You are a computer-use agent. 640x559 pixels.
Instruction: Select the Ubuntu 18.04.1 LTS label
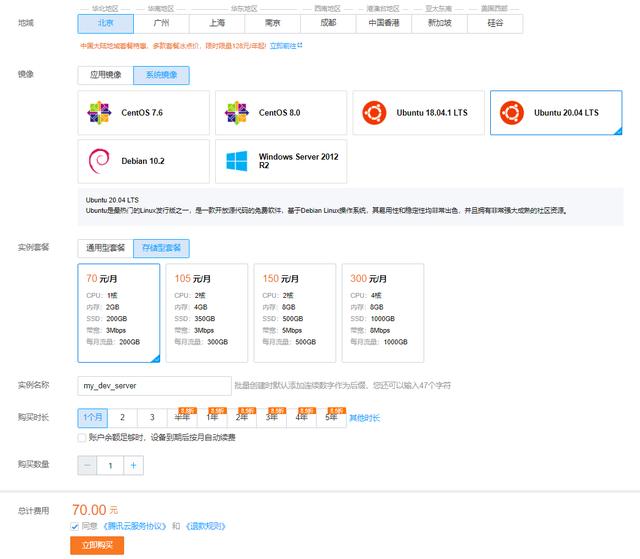click(x=432, y=113)
